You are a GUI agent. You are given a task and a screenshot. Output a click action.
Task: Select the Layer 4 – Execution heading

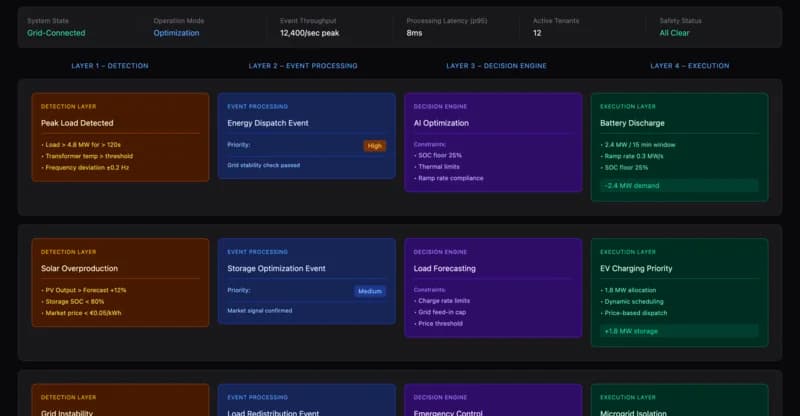[x=690, y=66]
